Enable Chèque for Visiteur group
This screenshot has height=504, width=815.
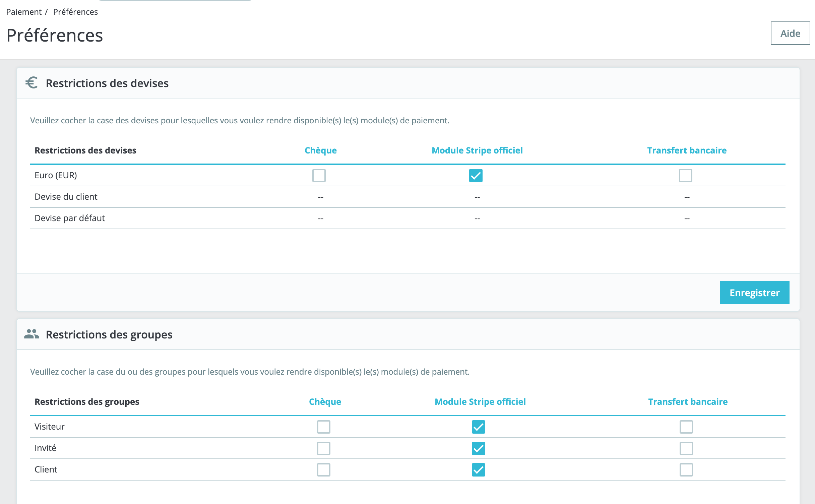(323, 427)
